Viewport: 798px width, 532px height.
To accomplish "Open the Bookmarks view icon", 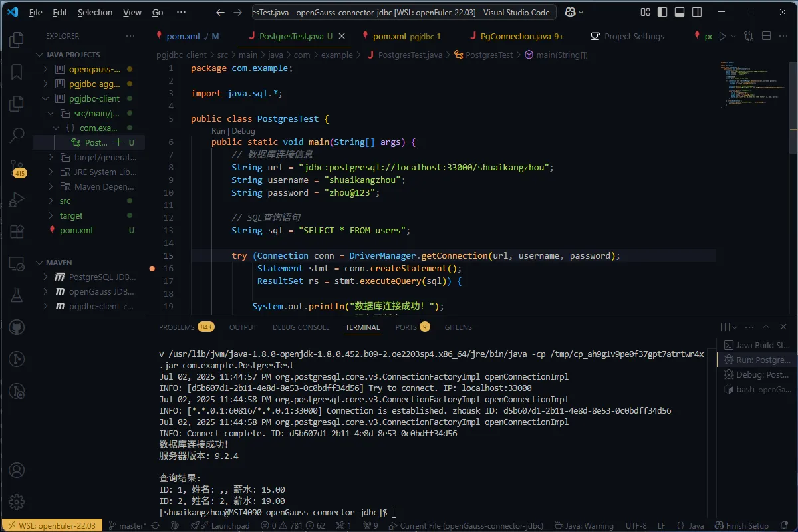I will [16, 72].
